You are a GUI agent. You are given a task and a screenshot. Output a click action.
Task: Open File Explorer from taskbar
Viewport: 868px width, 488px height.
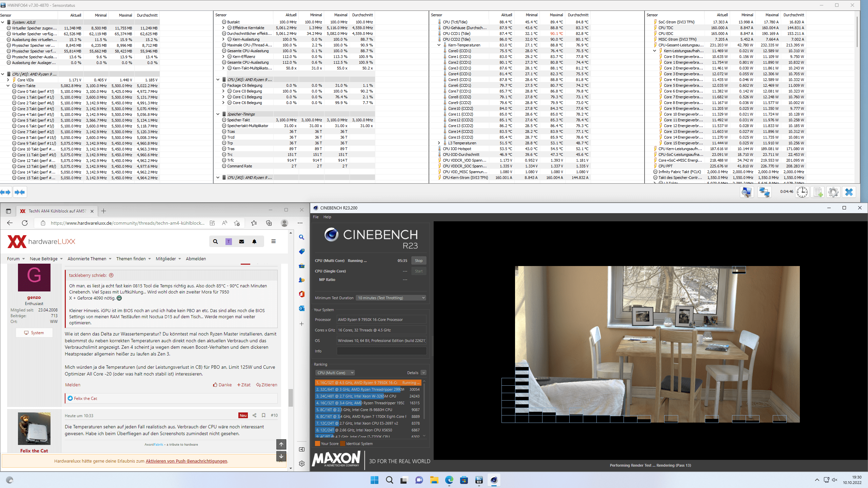point(434,480)
